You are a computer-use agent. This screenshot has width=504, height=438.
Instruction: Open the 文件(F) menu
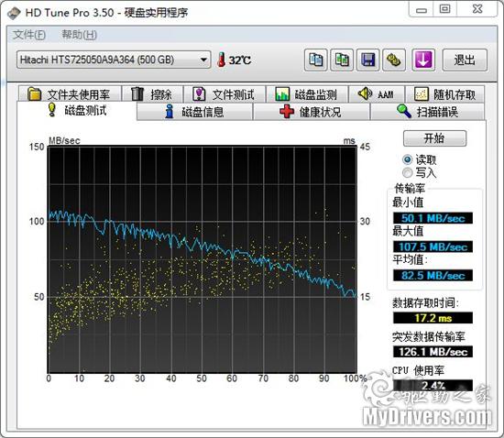pos(29,35)
